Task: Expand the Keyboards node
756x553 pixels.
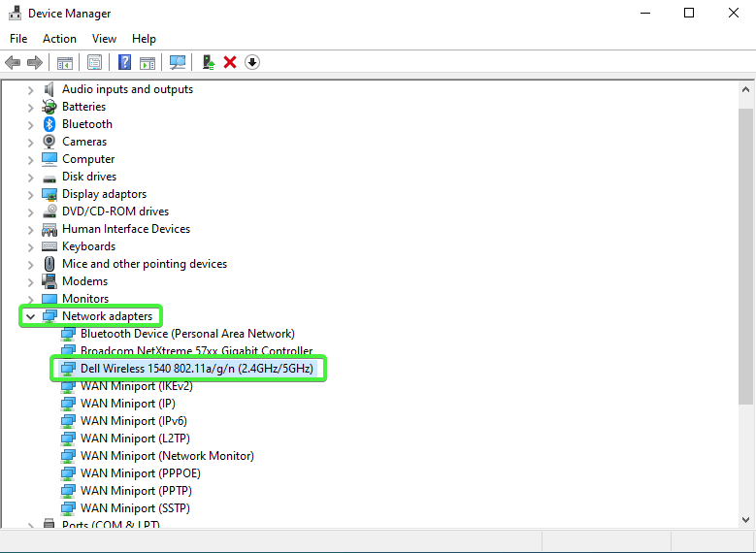Action: click(30, 246)
